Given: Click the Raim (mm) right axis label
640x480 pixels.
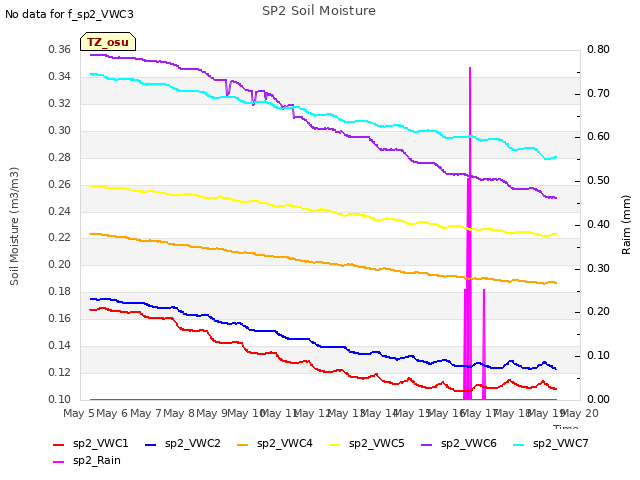Looking at the screenshot, I should [x=626, y=225].
